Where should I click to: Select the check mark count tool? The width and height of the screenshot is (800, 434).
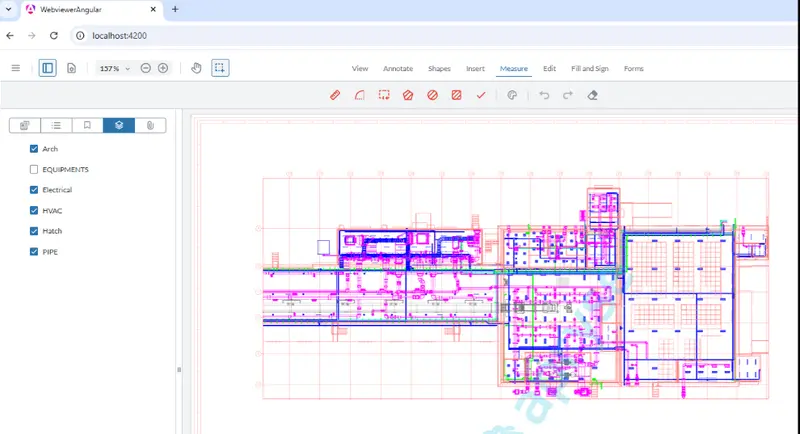pos(481,96)
